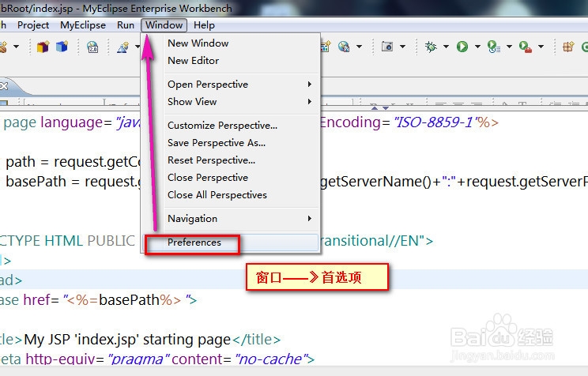Open dropdown arrow next to globe browser icon
The height and width of the screenshot is (376, 588).
(360, 47)
